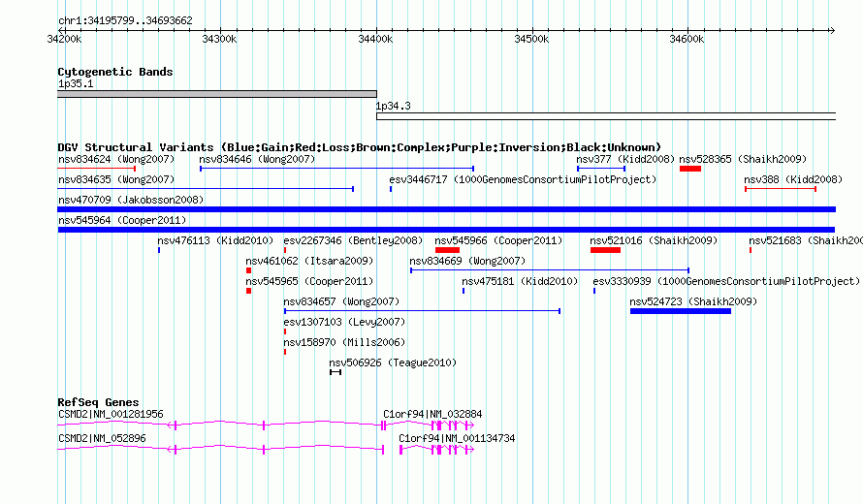Screen dimensions: 863x504
Task: Click the 1p35.1 cytogenetic band bar
Action: (217, 94)
